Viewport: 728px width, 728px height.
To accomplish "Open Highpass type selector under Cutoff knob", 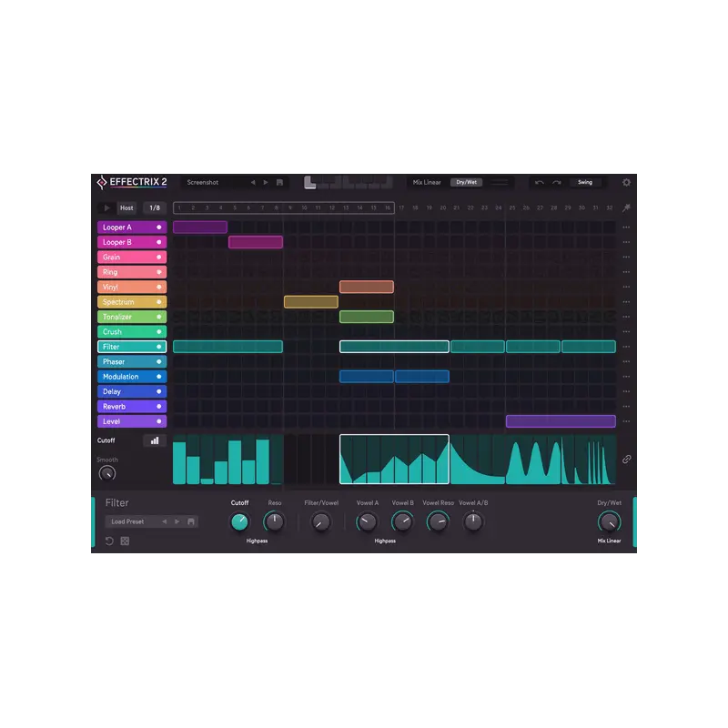I will tap(257, 541).
